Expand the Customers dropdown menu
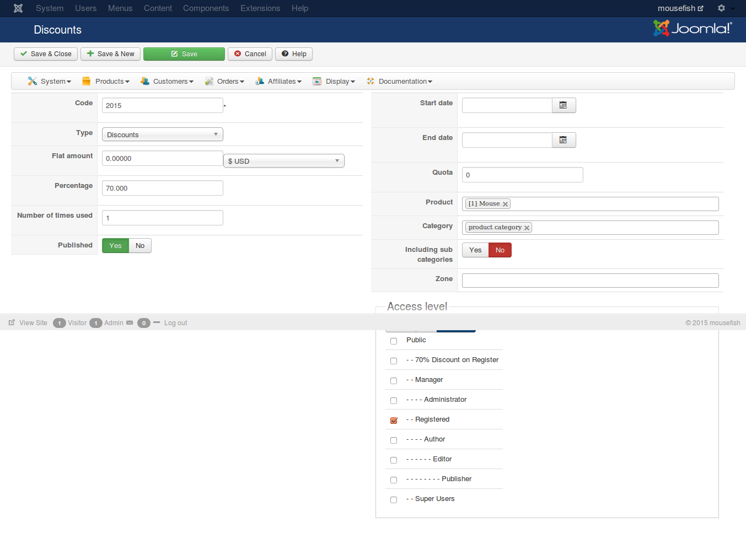The height and width of the screenshot is (560, 746). coord(167,82)
